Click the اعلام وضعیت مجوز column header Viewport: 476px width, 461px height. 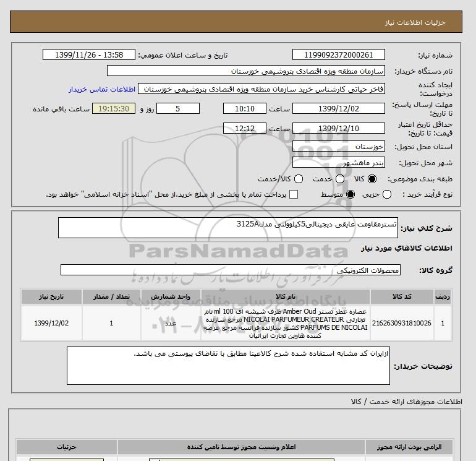point(241,447)
